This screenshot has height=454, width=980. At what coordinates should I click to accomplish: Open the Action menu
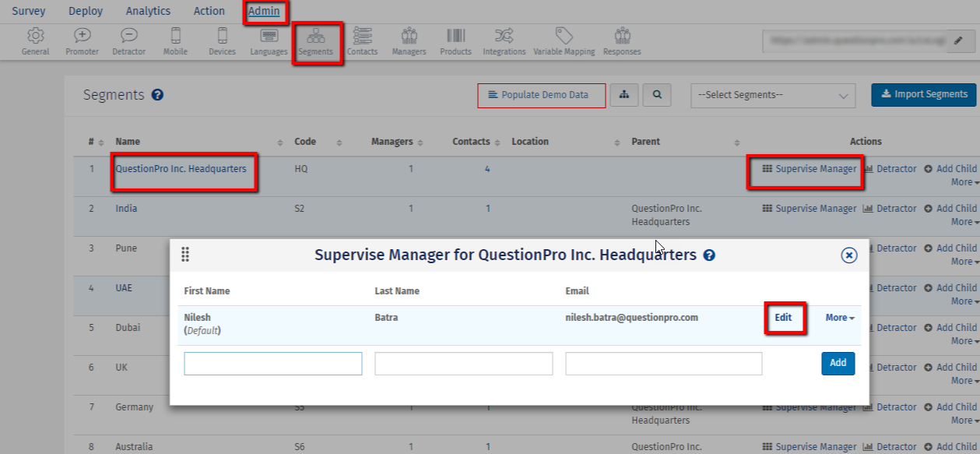click(209, 11)
